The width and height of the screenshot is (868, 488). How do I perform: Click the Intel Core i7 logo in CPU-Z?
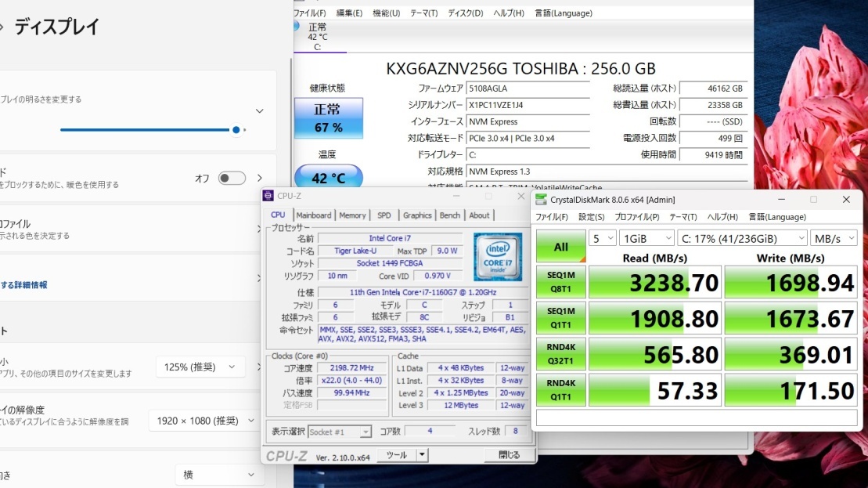498,256
